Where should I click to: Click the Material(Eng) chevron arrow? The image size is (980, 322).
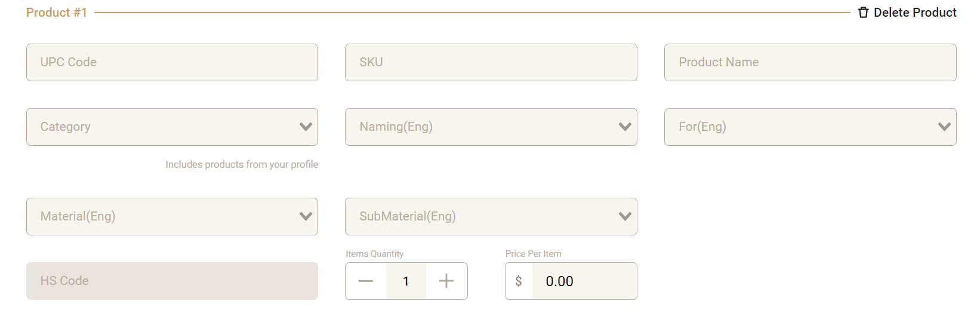[x=306, y=216]
